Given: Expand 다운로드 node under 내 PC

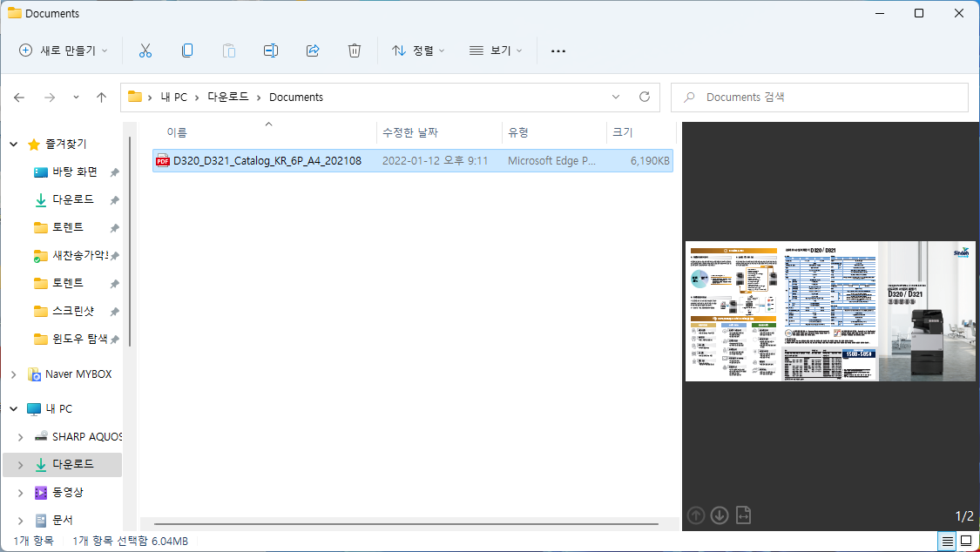Looking at the screenshot, I should [x=21, y=464].
